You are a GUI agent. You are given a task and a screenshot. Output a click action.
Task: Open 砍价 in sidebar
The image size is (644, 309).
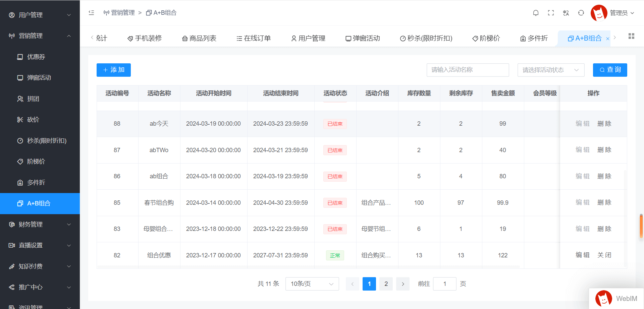coord(40,120)
